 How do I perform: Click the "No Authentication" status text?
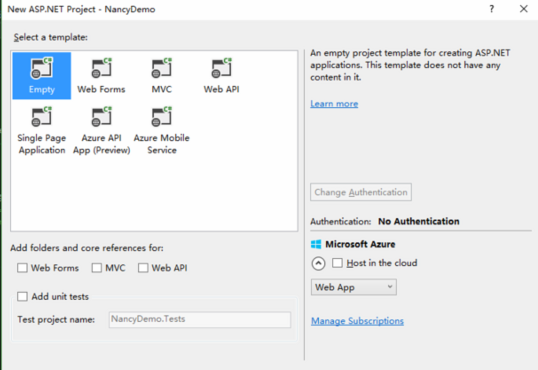(x=419, y=221)
